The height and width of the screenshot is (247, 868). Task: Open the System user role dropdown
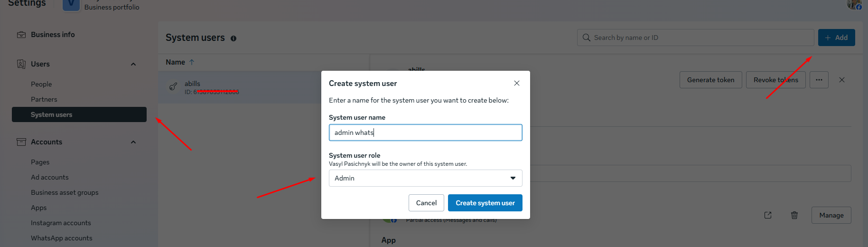pyautogui.click(x=425, y=178)
